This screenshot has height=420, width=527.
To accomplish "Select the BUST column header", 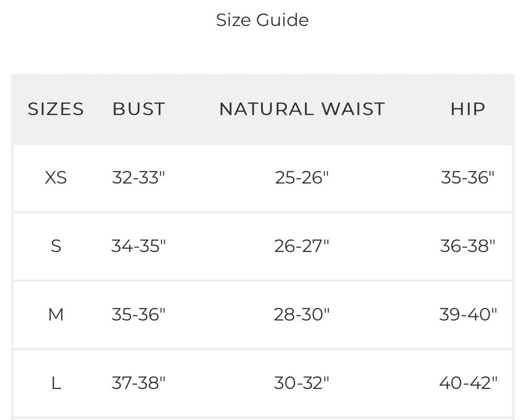I will [x=139, y=109].
